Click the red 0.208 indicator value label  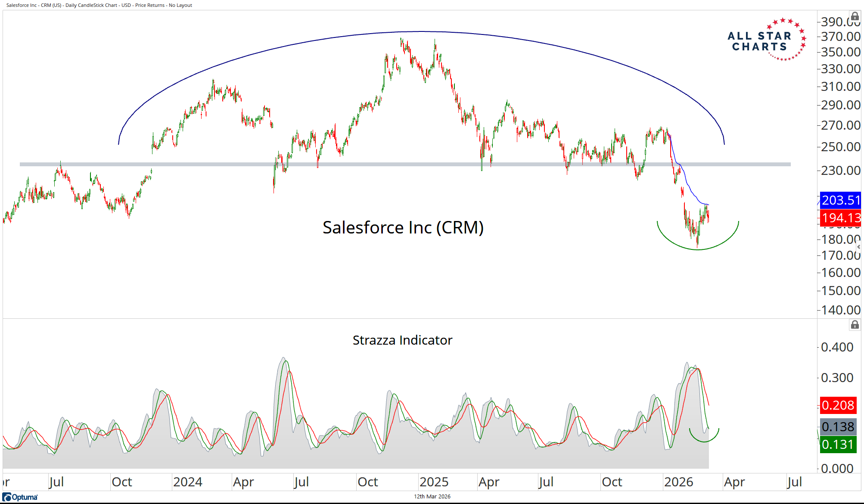(x=838, y=405)
